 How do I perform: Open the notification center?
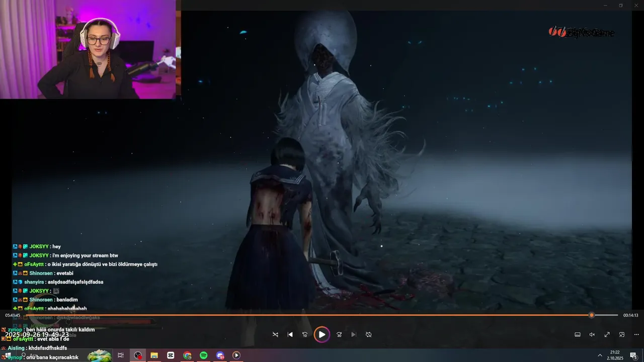[633, 355]
